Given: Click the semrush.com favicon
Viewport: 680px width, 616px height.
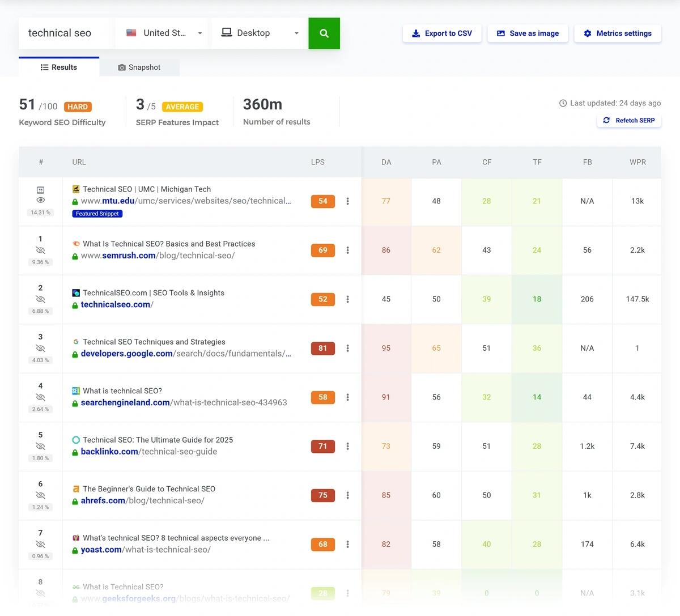Looking at the screenshot, I should pyautogui.click(x=76, y=244).
